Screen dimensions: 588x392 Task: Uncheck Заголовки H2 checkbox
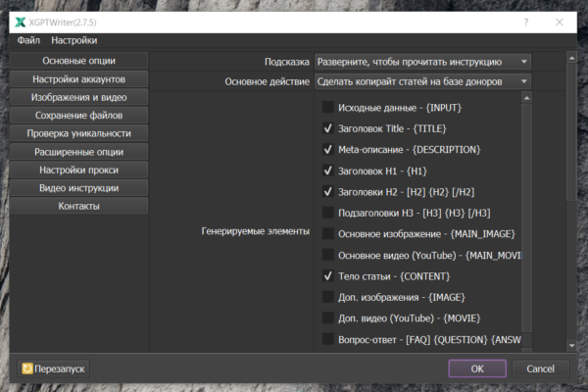tap(328, 192)
